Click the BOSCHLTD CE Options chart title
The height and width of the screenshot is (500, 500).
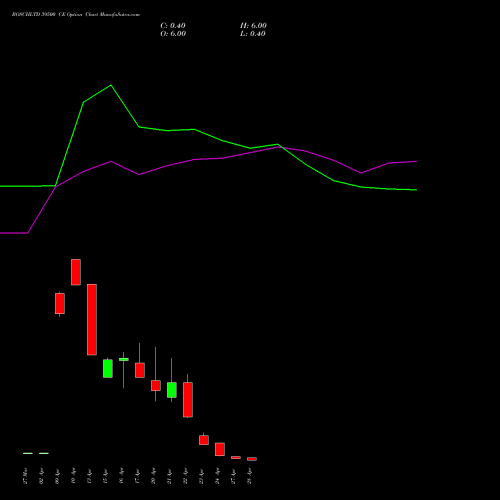[76, 14]
